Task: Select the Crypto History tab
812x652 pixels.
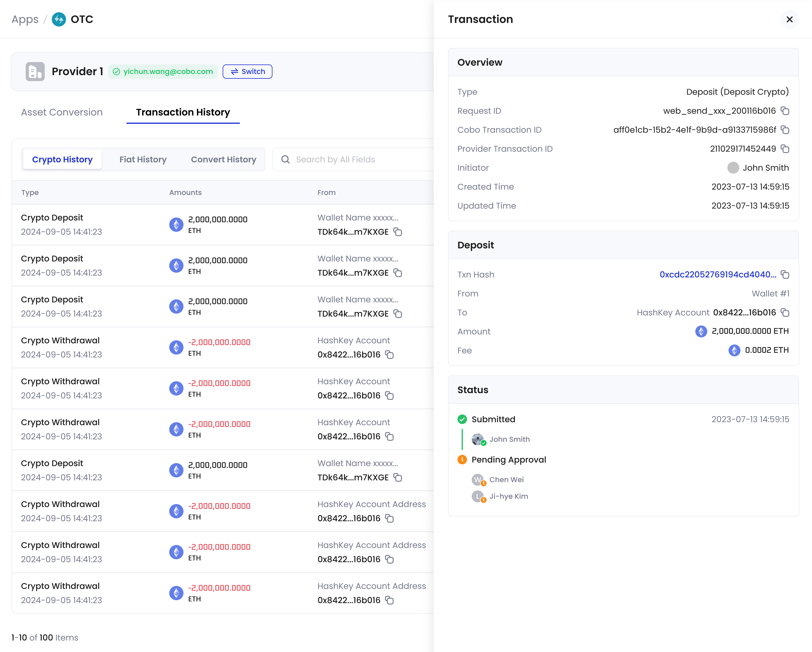Action: [x=62, y=160]
